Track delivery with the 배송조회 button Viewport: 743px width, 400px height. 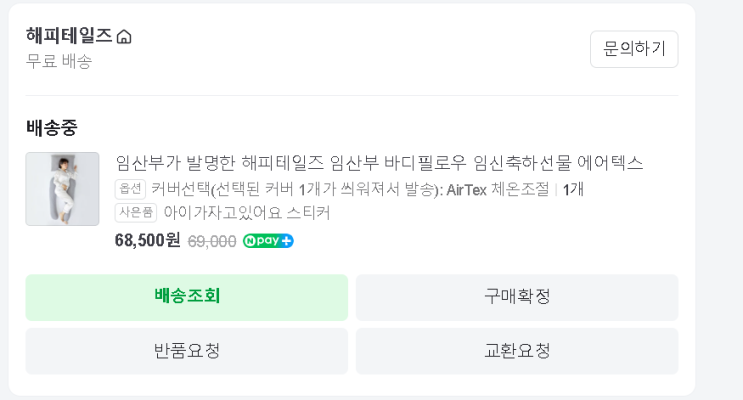(187, 297)
